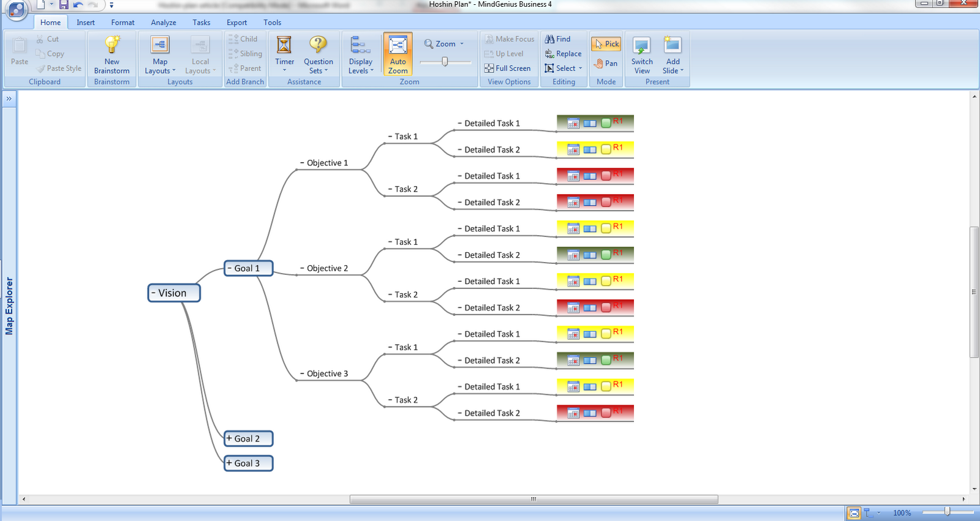Click the Switch View icon
This screenshot has width=980, height=521.
[641, 45]
